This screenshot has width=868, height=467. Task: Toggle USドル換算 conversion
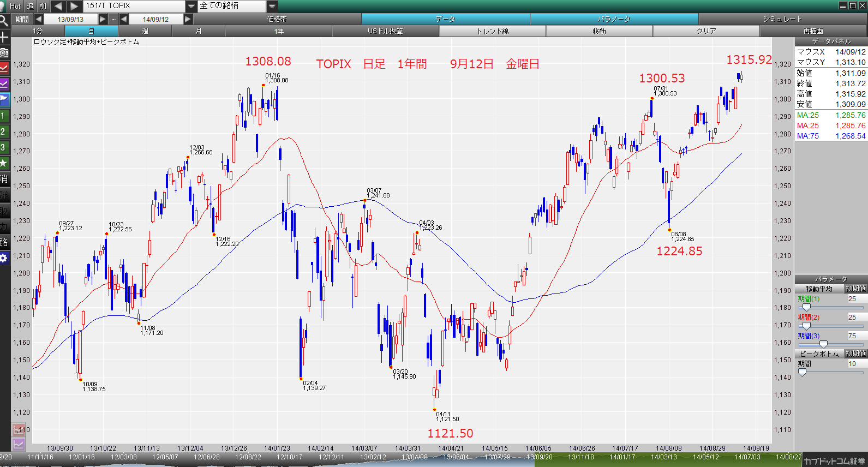click(385, 31)
